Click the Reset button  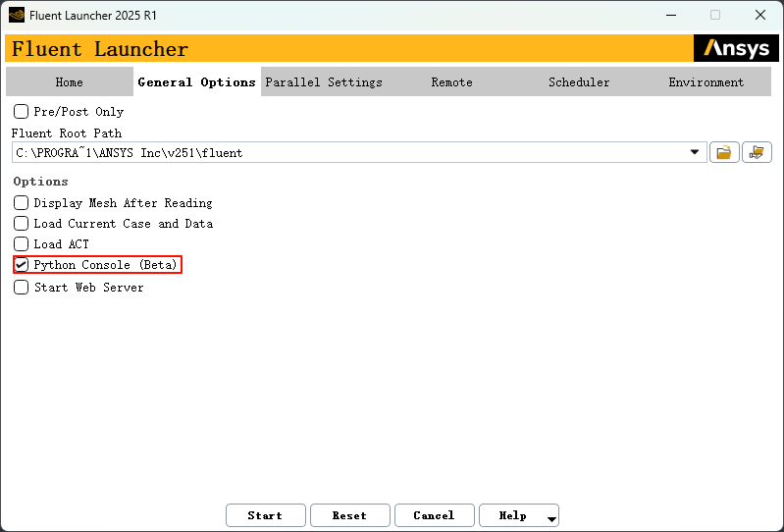pos(350,515)
